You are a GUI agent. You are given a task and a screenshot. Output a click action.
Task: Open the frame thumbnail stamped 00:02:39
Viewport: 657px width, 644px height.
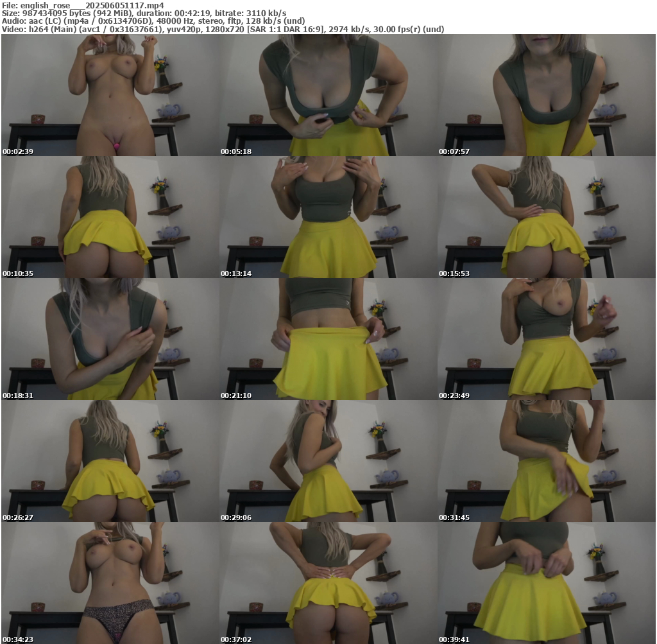(110, 95)
